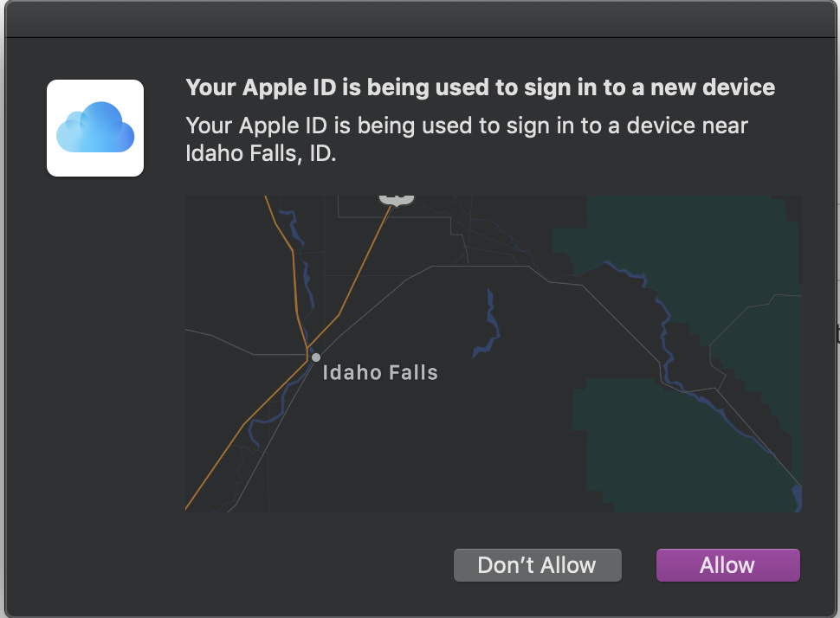Click the dialog's top title bar
The width and height of the screenshot is (840, 618).
(420, 19)
